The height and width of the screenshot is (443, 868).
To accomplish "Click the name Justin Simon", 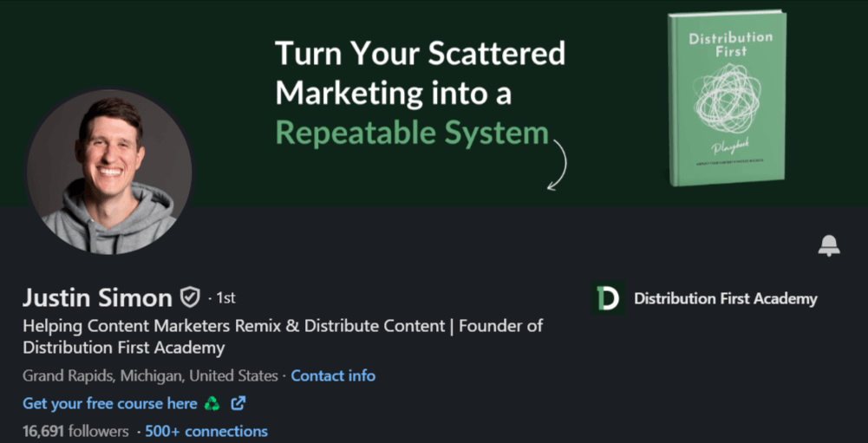I will pos(97,298).
